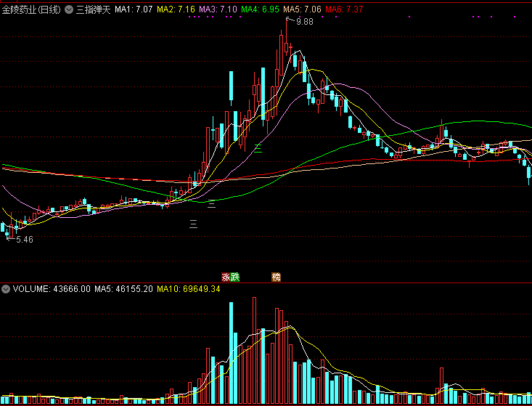Click the lowest white 三 signal marker
The image size is (532, 406).
pos(193,224)
